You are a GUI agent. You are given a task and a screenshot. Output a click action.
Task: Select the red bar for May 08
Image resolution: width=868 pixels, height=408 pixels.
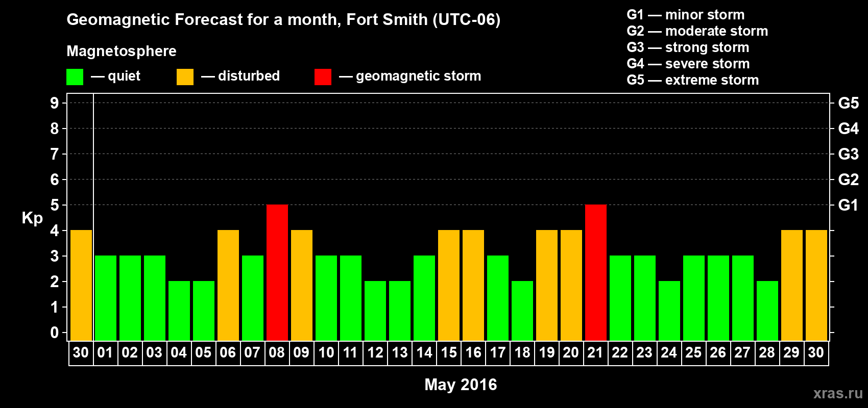pos(277,273)
